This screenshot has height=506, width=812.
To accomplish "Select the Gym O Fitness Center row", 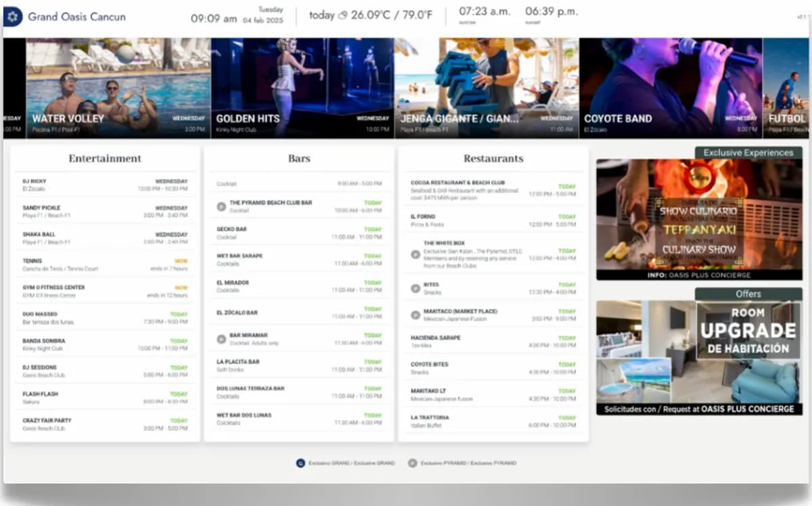I will pos(105,291).
